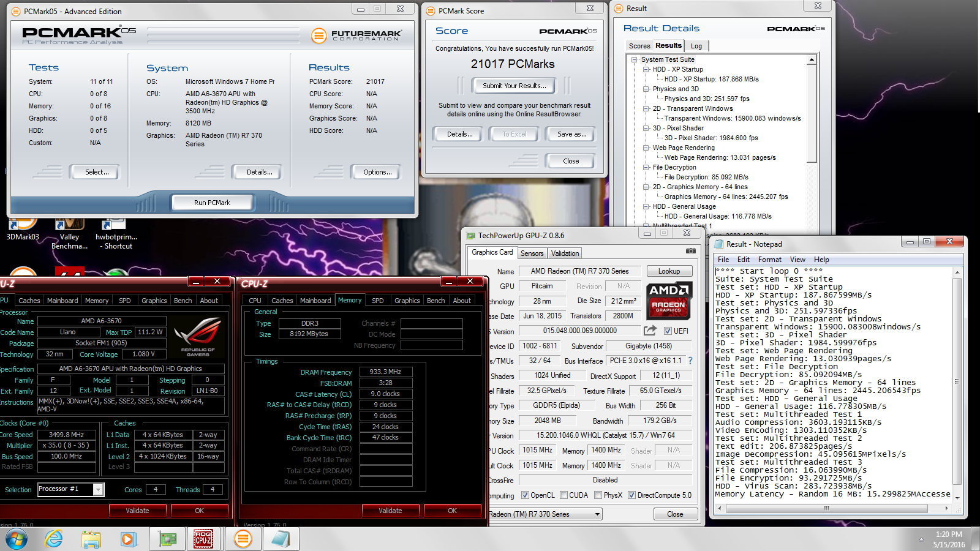Image resolution: width=980 pixels, height=551 pixels.
Task: Toggle the CUDA checkbox
Action: [x=563, y=495]
